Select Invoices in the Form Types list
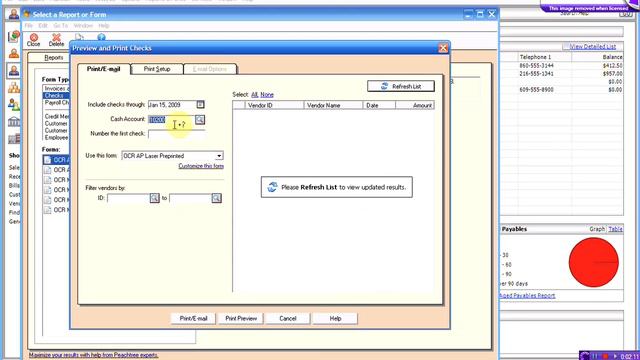The width and height of the screenshot is (640, 360). click(56, 89)
